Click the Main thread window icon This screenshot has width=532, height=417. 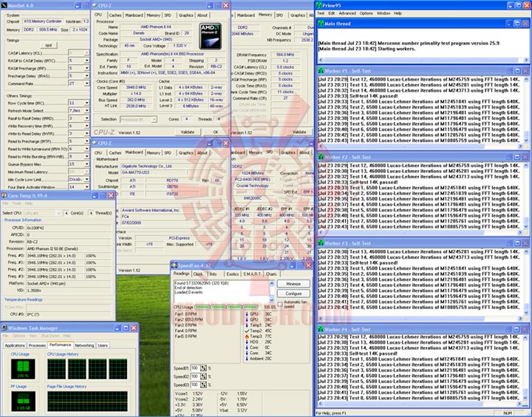pyautogui.click(x=321, y=23)
